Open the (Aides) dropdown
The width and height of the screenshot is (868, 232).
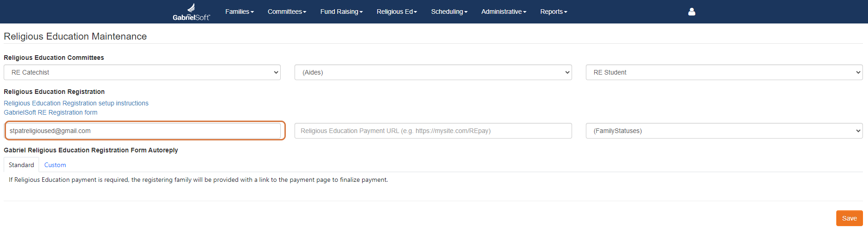point(433,72)
